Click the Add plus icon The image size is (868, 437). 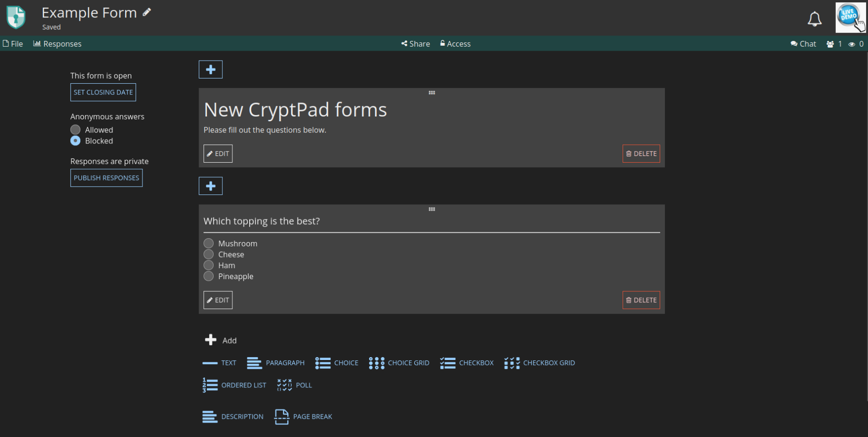210,340
